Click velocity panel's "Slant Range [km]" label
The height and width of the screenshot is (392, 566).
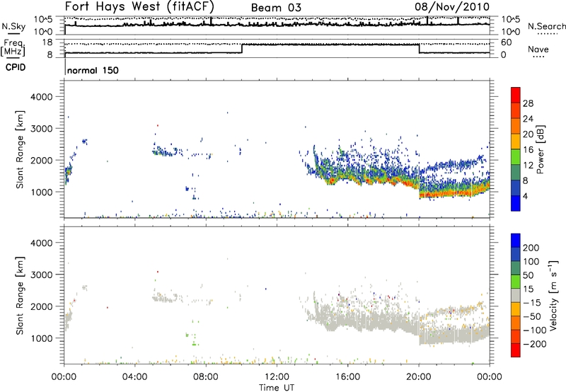pyautogui.click(x=20, y=296)
